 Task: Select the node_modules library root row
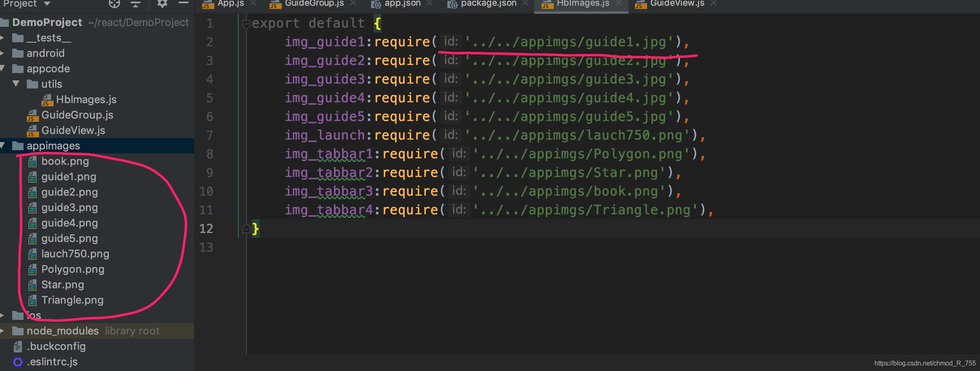click(x=97, y=331)
